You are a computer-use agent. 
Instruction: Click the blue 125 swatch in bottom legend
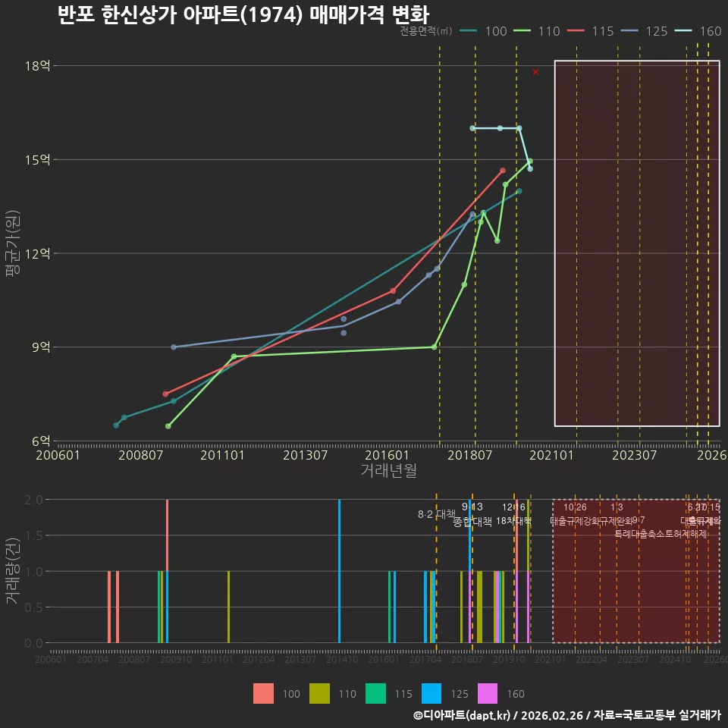(x=431, y=694)
